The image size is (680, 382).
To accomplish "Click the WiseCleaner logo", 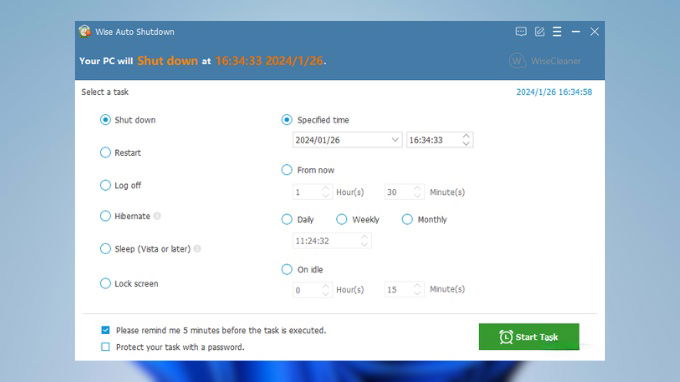I will pyautogui.click(x=545, y=61).
